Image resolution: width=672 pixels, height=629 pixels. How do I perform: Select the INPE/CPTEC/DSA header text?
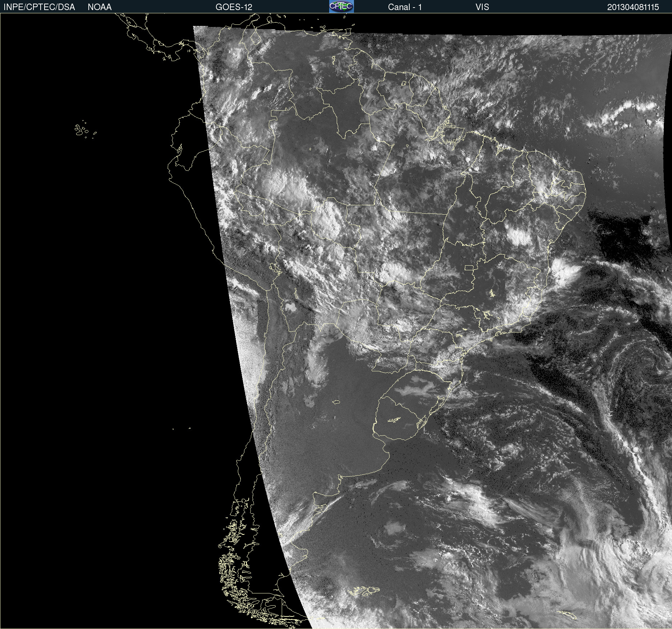[x=39, y=7]
